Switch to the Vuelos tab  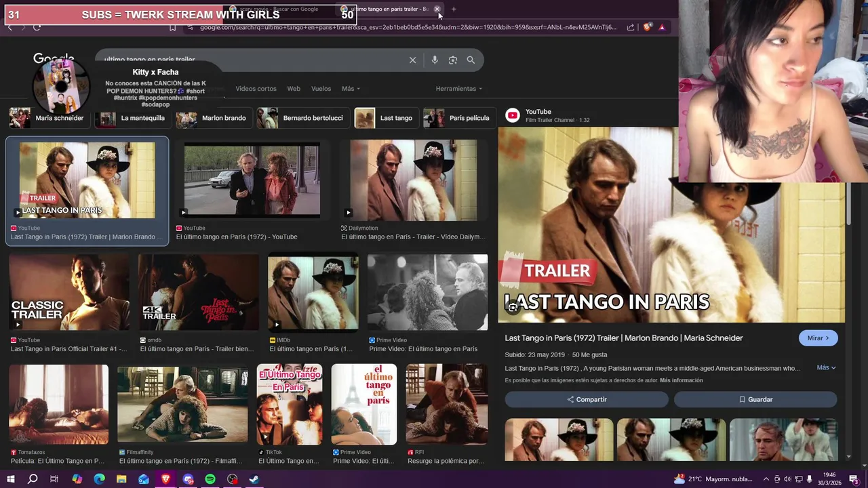click(321, 89)
